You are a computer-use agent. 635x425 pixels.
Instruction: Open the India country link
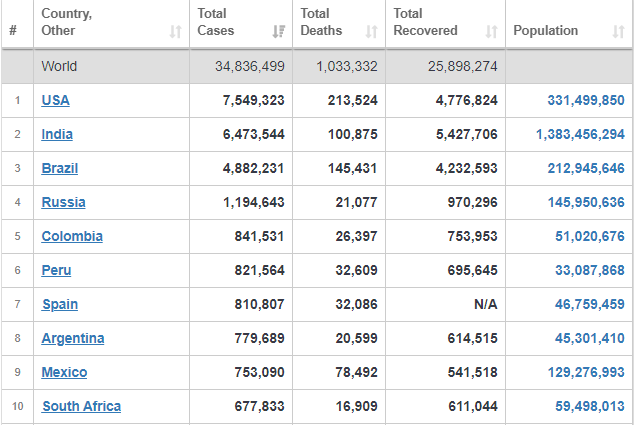57,134
